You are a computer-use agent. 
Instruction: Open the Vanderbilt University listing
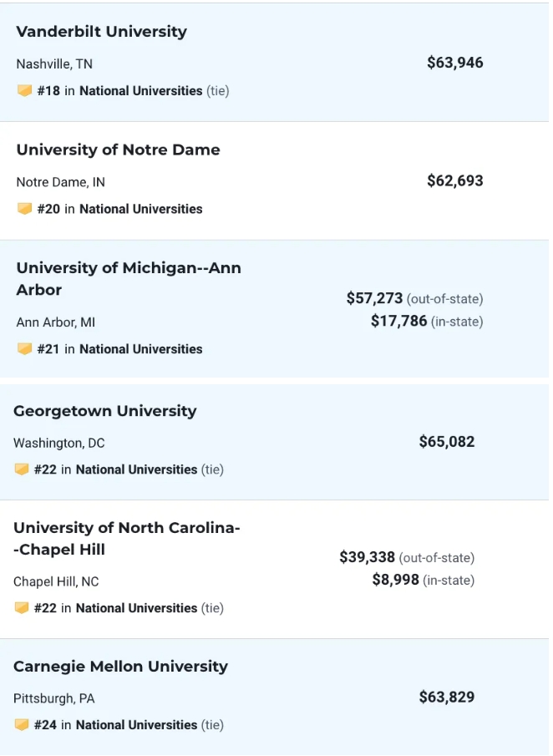point(101,32)
